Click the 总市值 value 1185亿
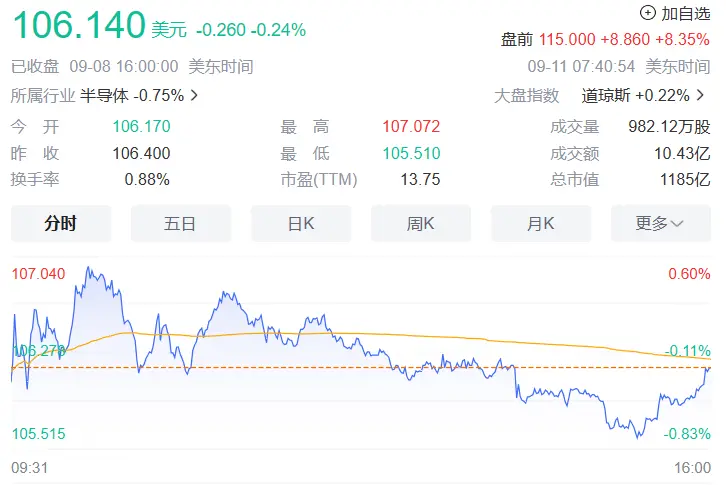The width and height of the screenshot is (726, 488). pyautogui.click(x=685, y=180)
